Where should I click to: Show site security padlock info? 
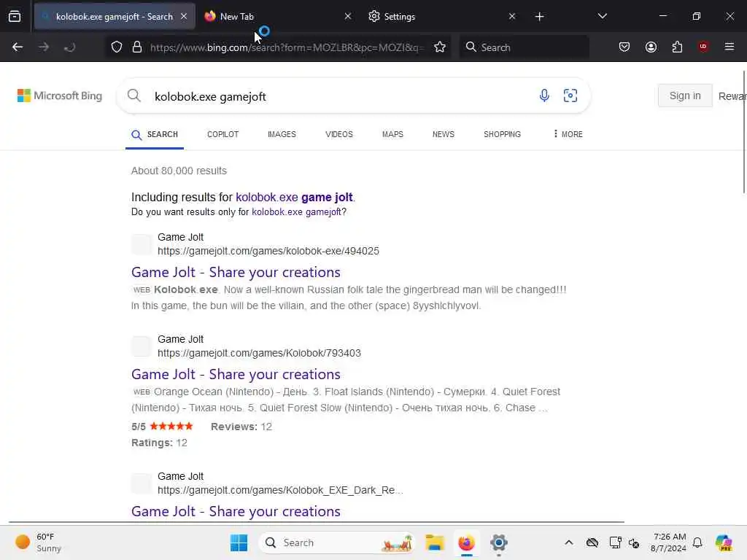pos(137,47)
